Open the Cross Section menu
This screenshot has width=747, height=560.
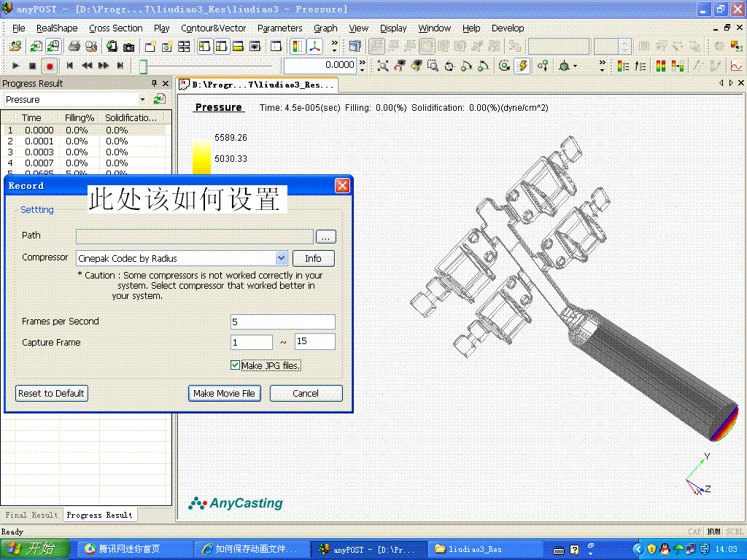tap(116, 28)
